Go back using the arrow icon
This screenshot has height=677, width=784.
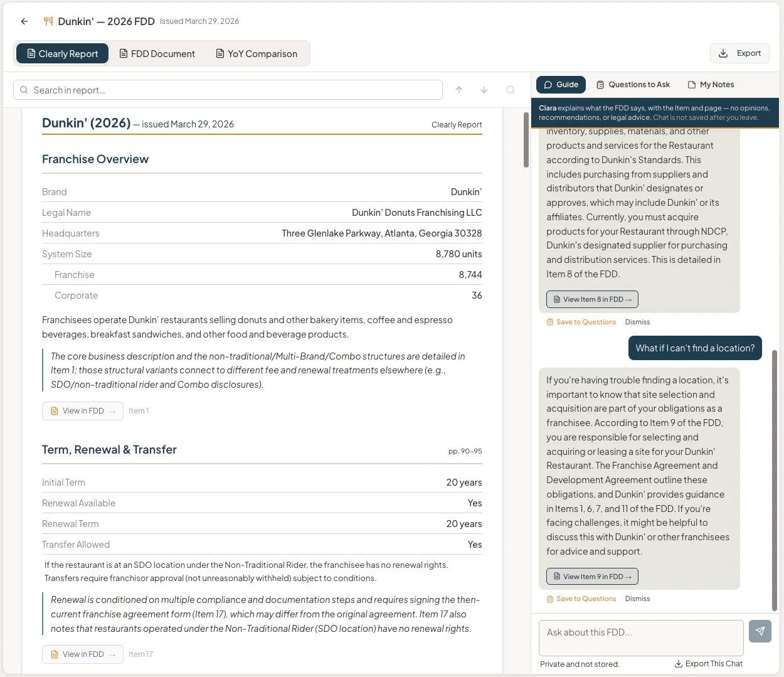tap(24, 21)
